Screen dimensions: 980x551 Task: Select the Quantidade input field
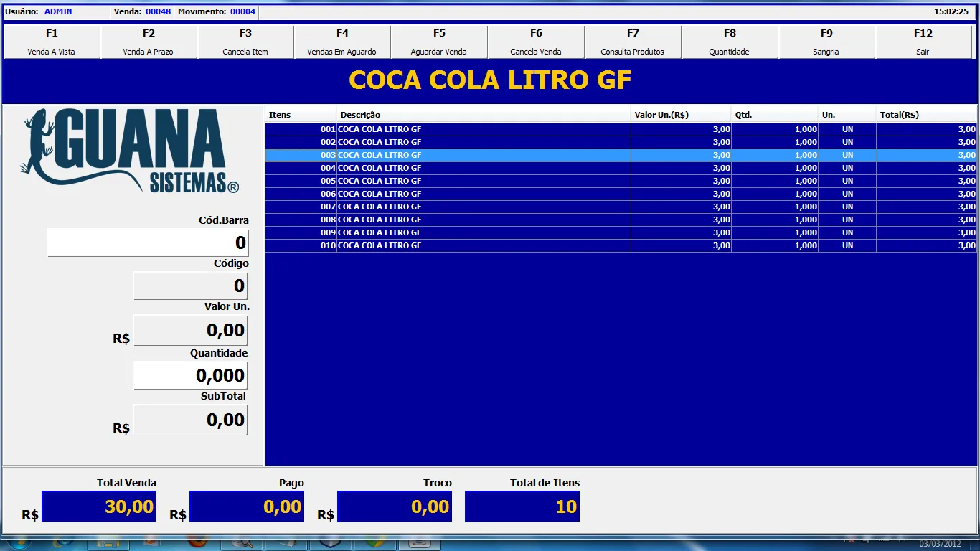(x=191, y=375)
